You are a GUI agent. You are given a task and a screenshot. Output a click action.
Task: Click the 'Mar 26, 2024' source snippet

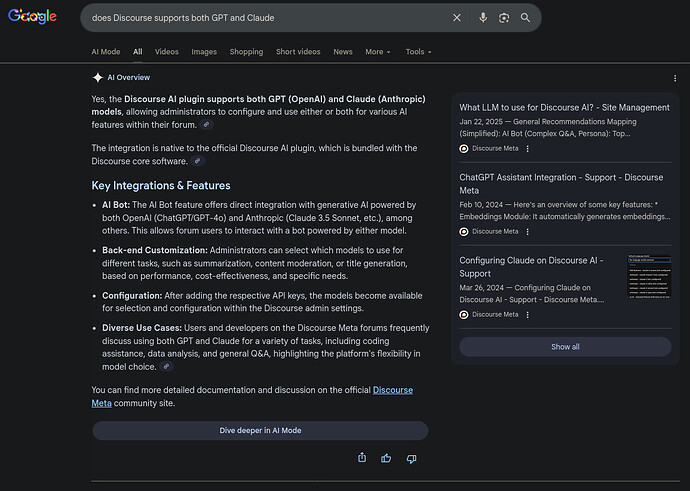pyautogui.click(x=532, y=293)
